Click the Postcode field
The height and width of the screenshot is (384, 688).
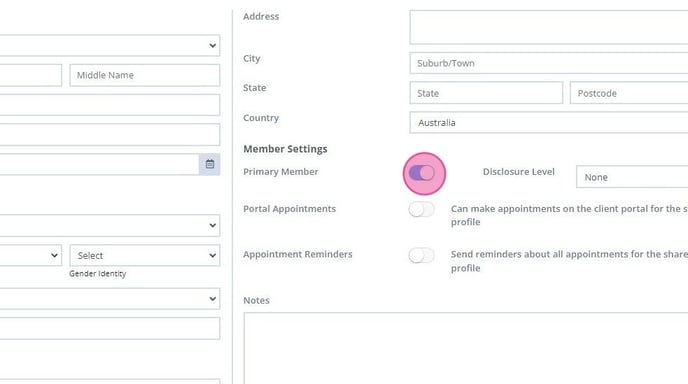(x=629, y=93)
